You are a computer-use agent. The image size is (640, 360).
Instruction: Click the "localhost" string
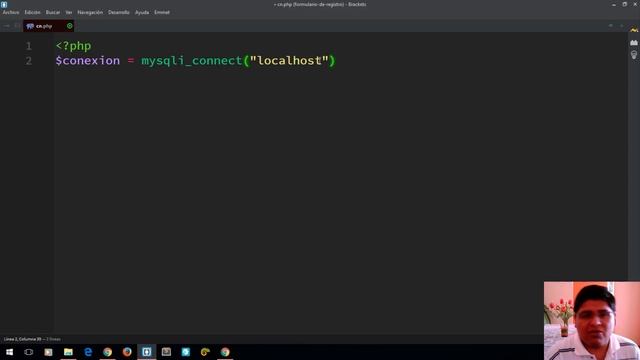point(289,60)
